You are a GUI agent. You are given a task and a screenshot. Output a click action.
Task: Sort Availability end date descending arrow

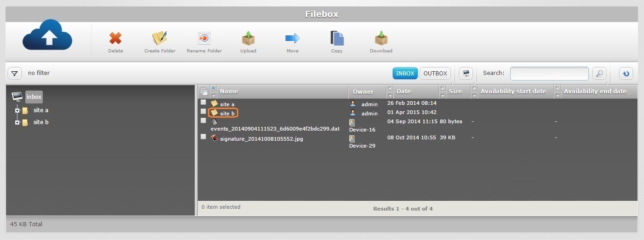coord(558,95)
